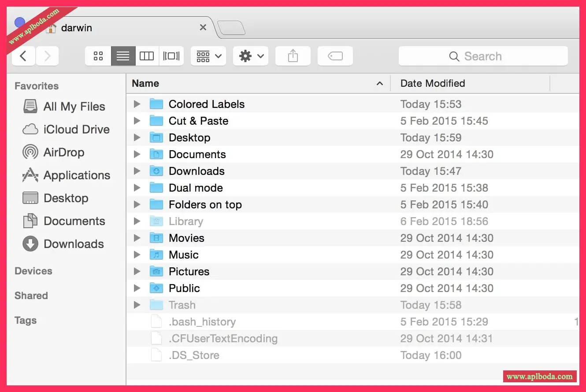Switch to column view mode
This screenshot has width=586, height=392.
tap(147, 56)
